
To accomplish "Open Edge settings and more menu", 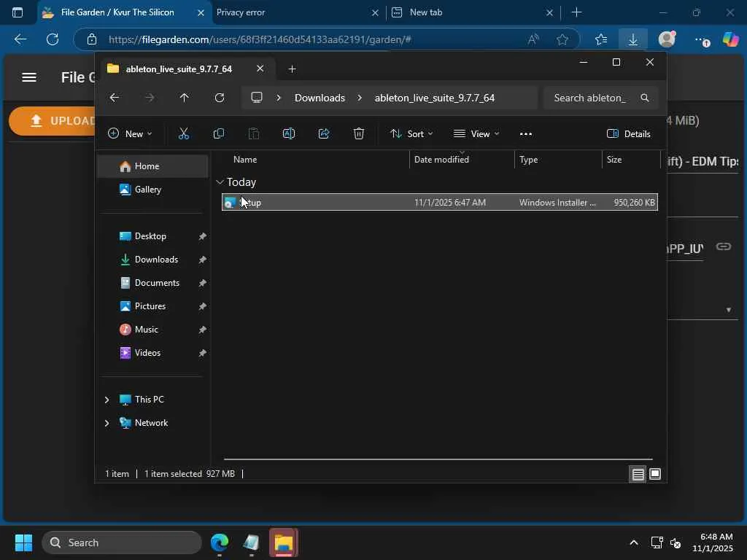I will 701,40.
